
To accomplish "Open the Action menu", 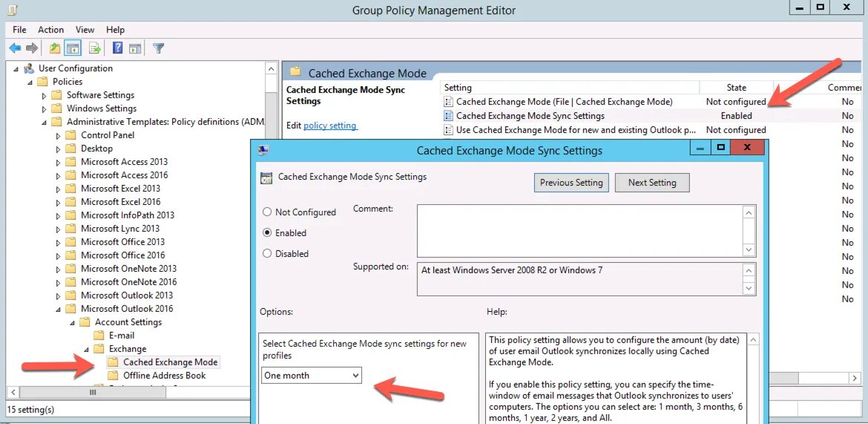I will [51, 30].
